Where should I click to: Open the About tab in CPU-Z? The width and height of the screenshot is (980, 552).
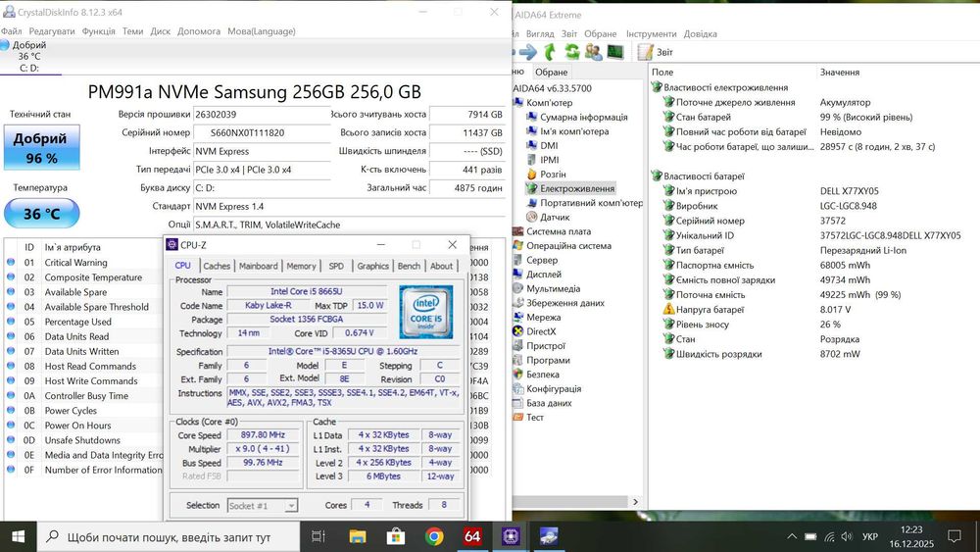pyautogui.click(x=441, y=266)
